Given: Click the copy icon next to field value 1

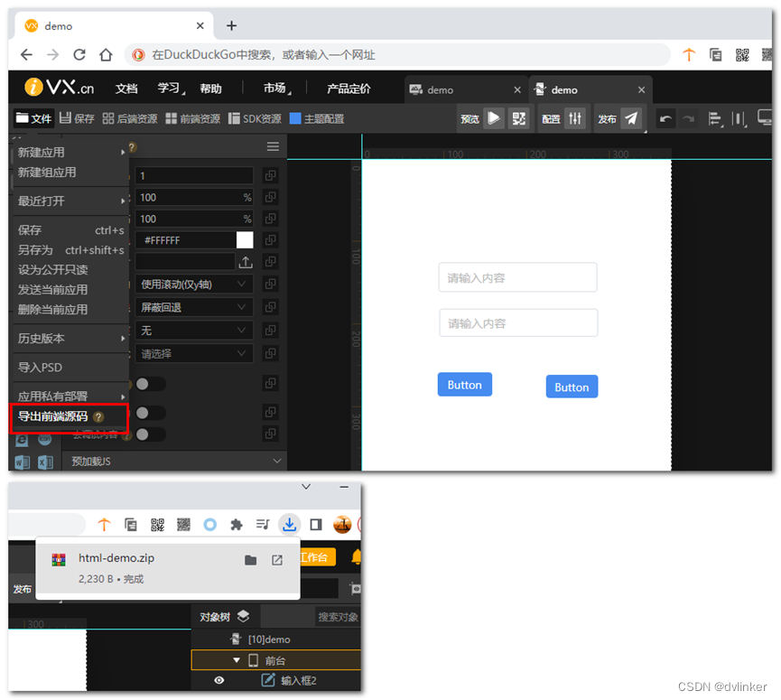Looking at the screenshot, I should (271, 175).
